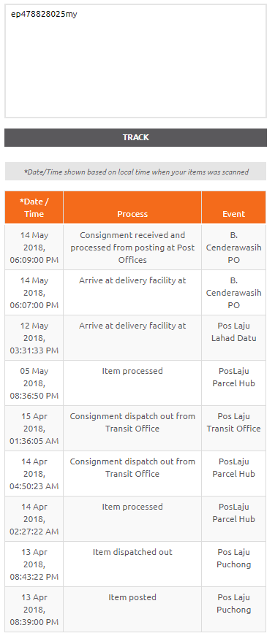Viewport: 275px width, 644px height.
Task: Click the 13 Apr 2018, 08:39:00 PM cell
Action: click(34, 609)
